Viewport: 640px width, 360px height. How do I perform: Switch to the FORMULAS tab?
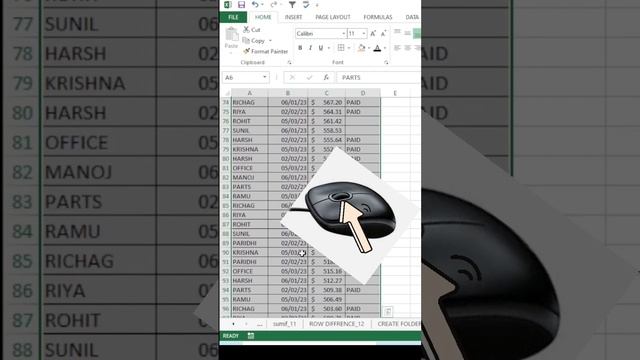click(x=378, y=17)
